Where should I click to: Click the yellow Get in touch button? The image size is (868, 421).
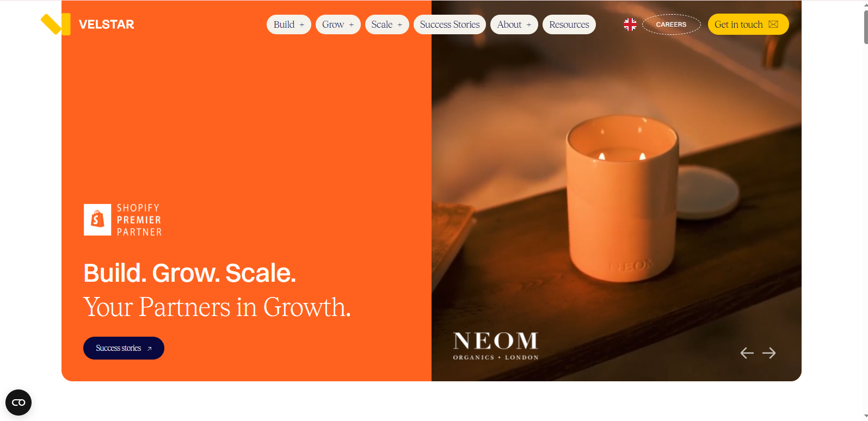(x=748, y=24)
